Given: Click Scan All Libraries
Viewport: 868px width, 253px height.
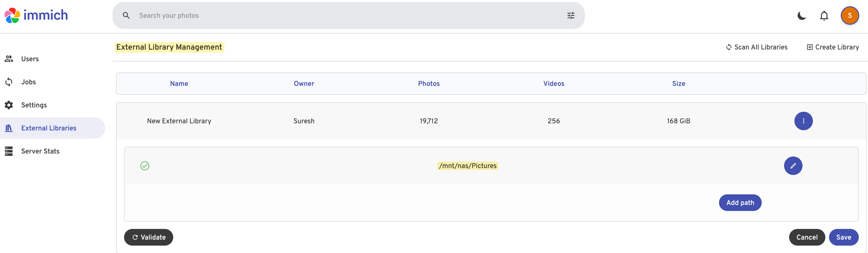Looking at the screenshot, I should pos(757,47).
